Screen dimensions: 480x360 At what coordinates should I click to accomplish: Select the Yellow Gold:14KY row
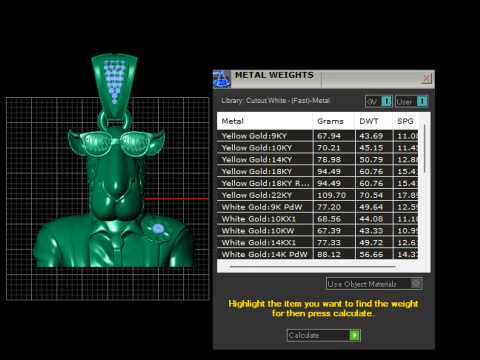pyautogui.click(x=317, y=159)
